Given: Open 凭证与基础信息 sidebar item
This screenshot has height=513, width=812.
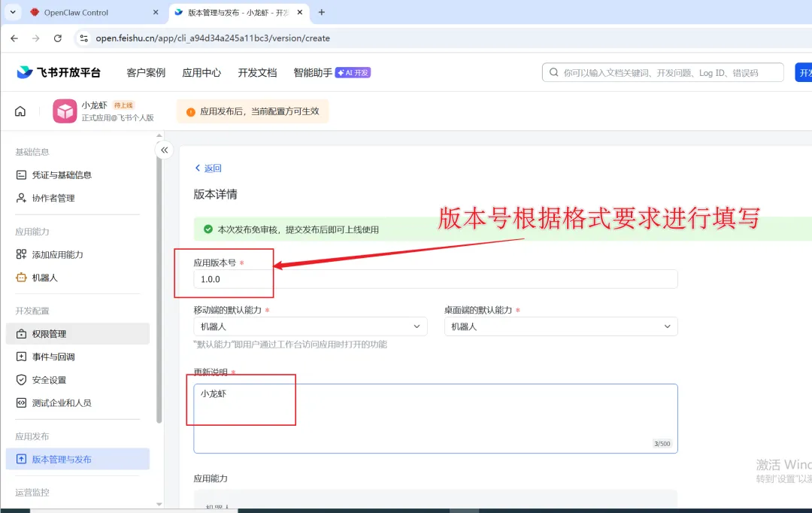Looking at the screenshot, I should pos(77,175).
